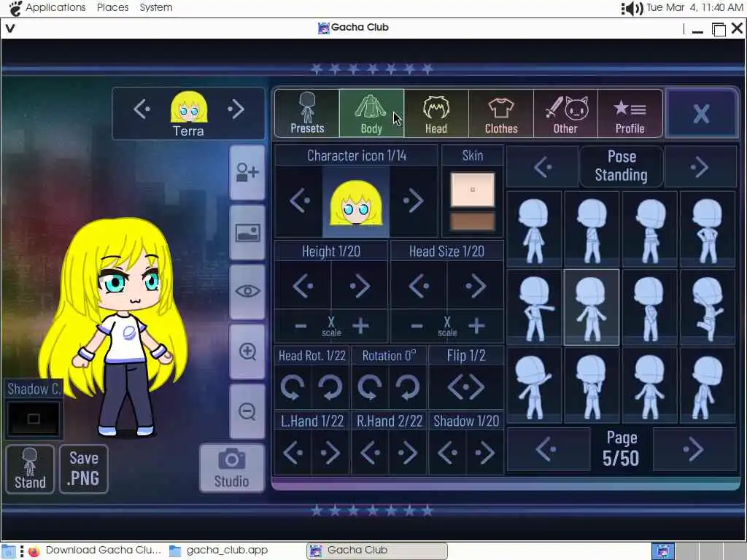Image resolution: width=747 pixels, height=560 pixels.
Task: Open the Presets tab
Action: (x=307, y=113)
